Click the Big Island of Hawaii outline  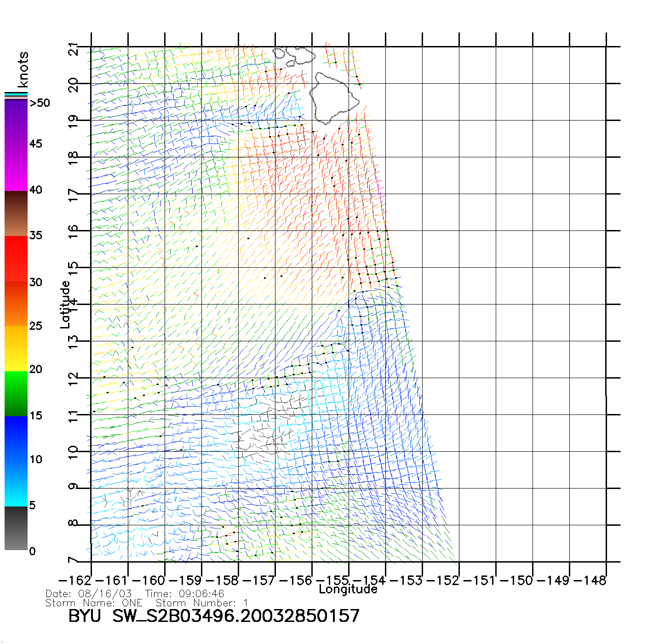click(333, 98)
